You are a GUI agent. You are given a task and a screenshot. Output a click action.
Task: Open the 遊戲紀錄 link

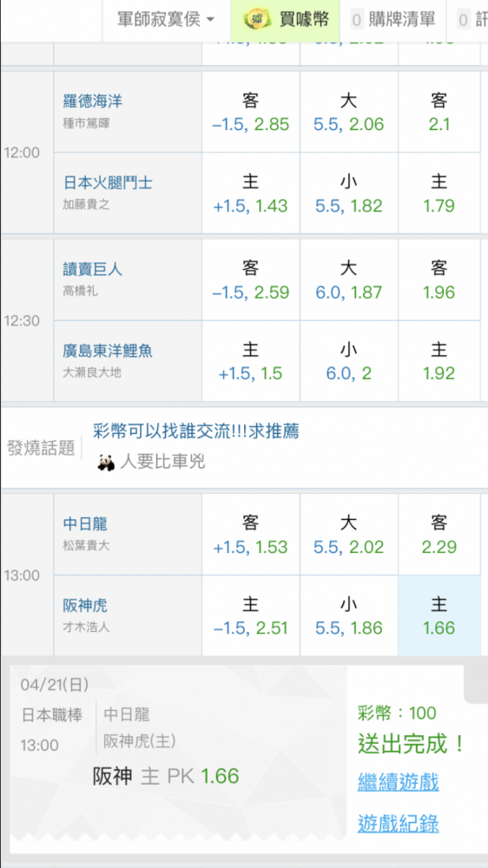click(x=399, y=824)
